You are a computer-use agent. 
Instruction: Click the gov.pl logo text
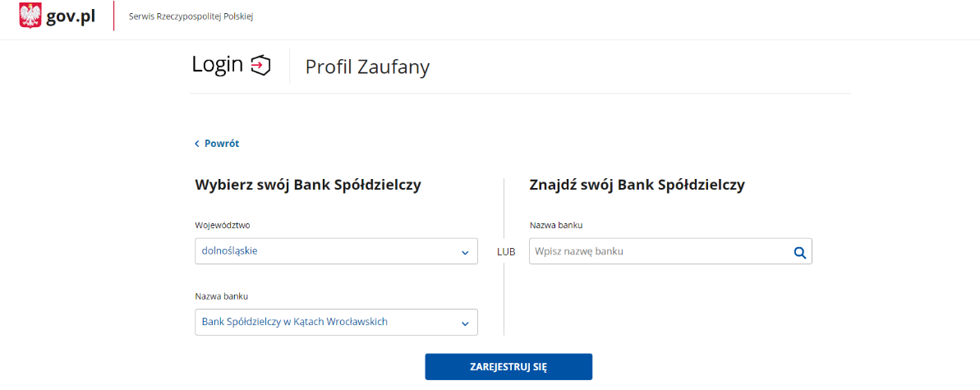pos(71,17)
